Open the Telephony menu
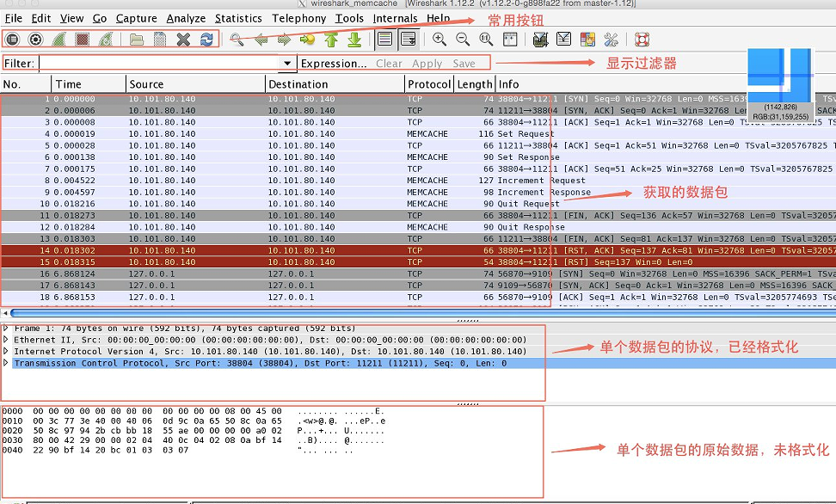This screenshot has height=504, width=836. 299,19
